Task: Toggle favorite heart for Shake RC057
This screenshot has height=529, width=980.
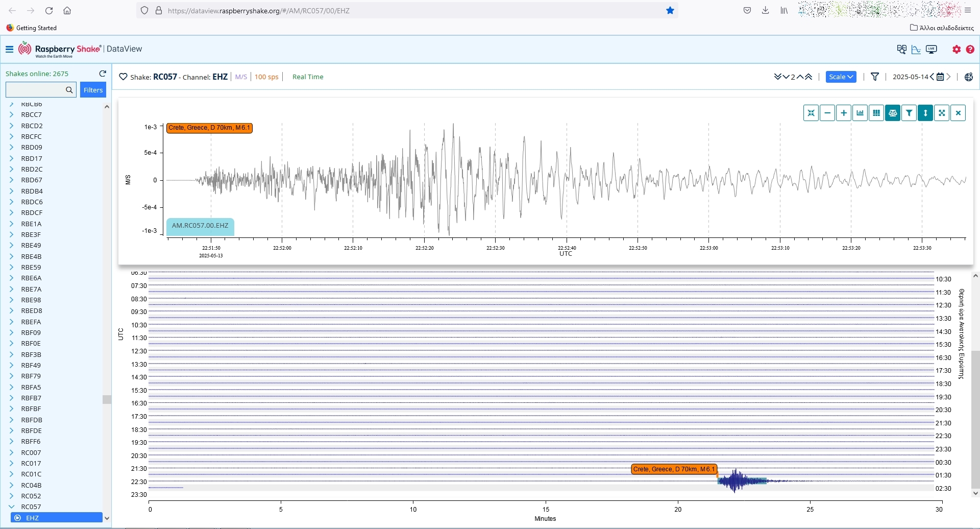Action: [123, 77]
